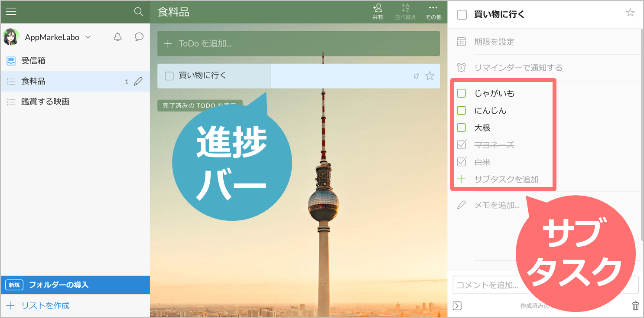
Task: Click the 新規 フォルダーの導入 banner
Action: click(75, 285)
